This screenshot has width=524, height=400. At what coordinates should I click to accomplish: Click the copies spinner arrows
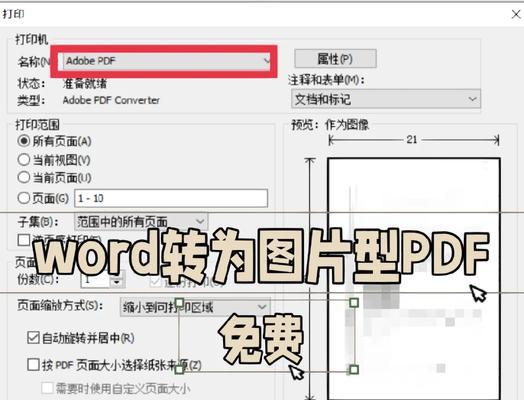[117, 279]
